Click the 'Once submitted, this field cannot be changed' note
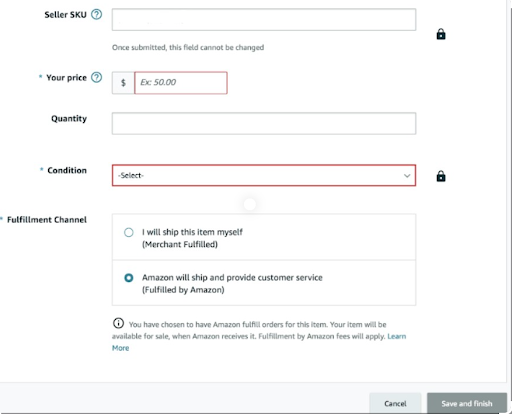The width and height of the screenshot is (512, 414). [188, 47]
